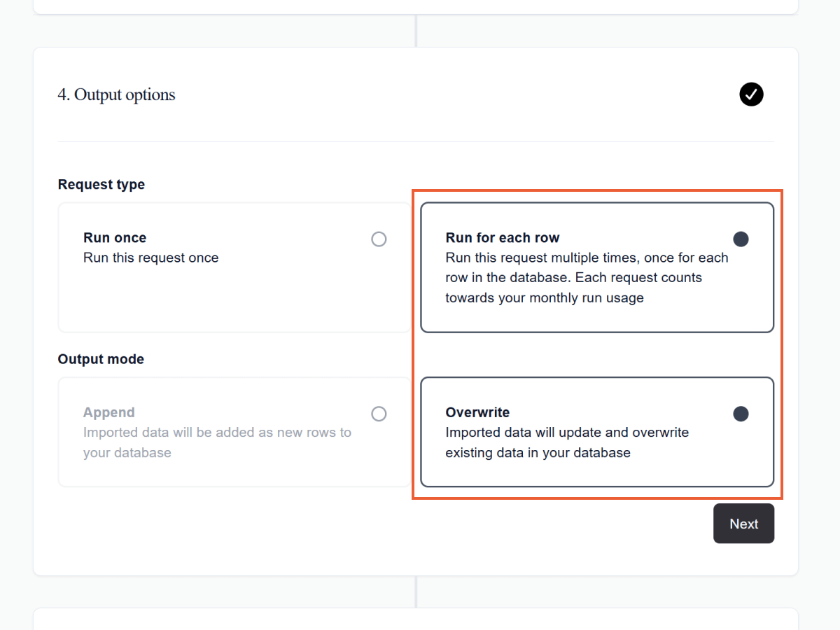Choose the Append output mode radio button

(379, 414)
